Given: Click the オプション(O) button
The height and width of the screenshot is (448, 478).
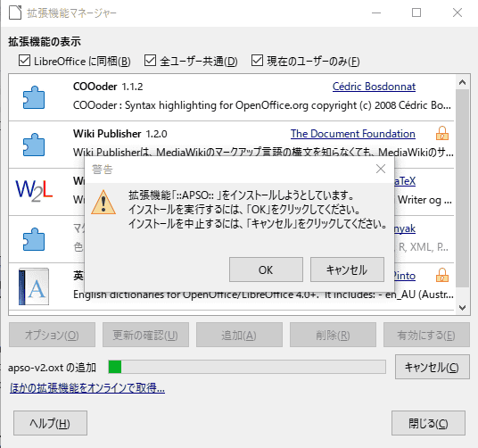Looking at the screenshot, I should [x=52, y=335].
